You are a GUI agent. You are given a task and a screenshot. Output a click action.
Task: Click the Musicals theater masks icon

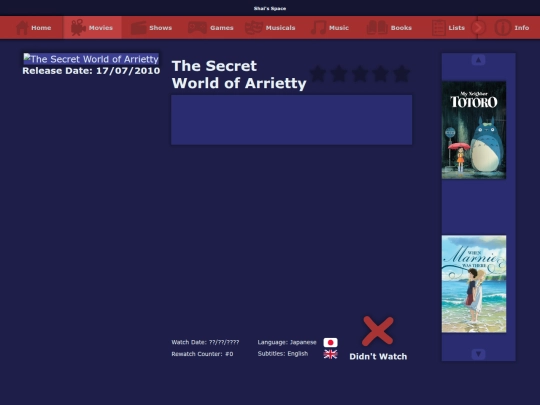click(253, 28)
